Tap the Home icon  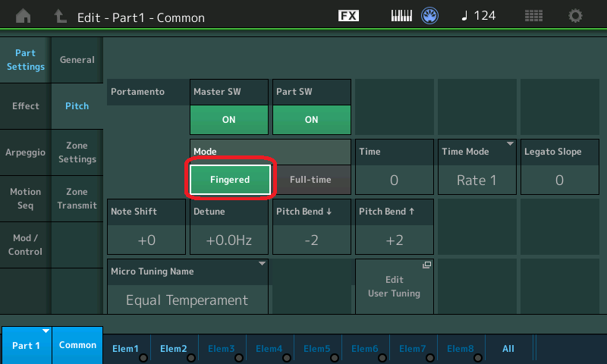click(x=24, y=16)
